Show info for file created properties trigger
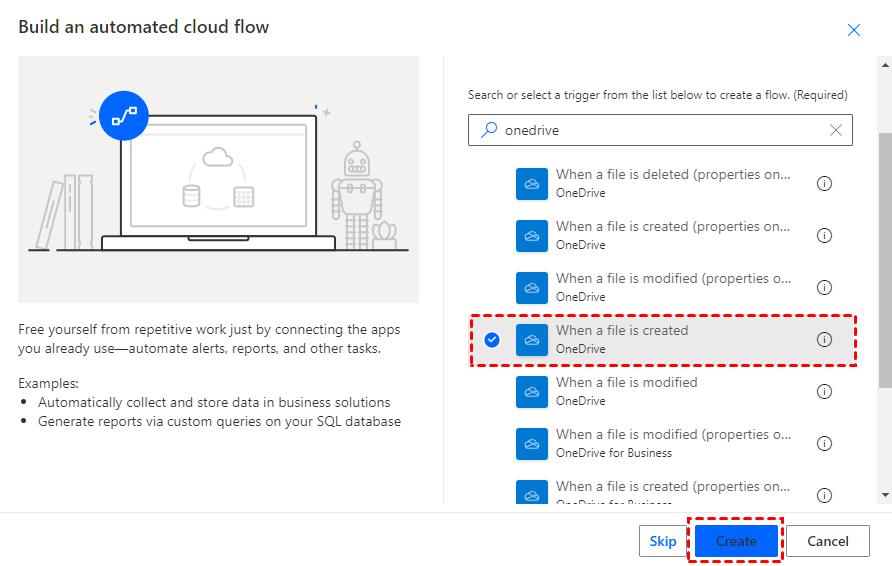Screen dimensions: 892x566 pyautogui.click(x=825, y=236)
